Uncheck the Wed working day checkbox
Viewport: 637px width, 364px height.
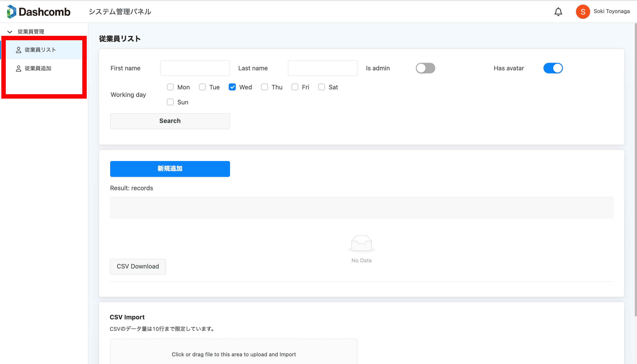pos(232,87)
